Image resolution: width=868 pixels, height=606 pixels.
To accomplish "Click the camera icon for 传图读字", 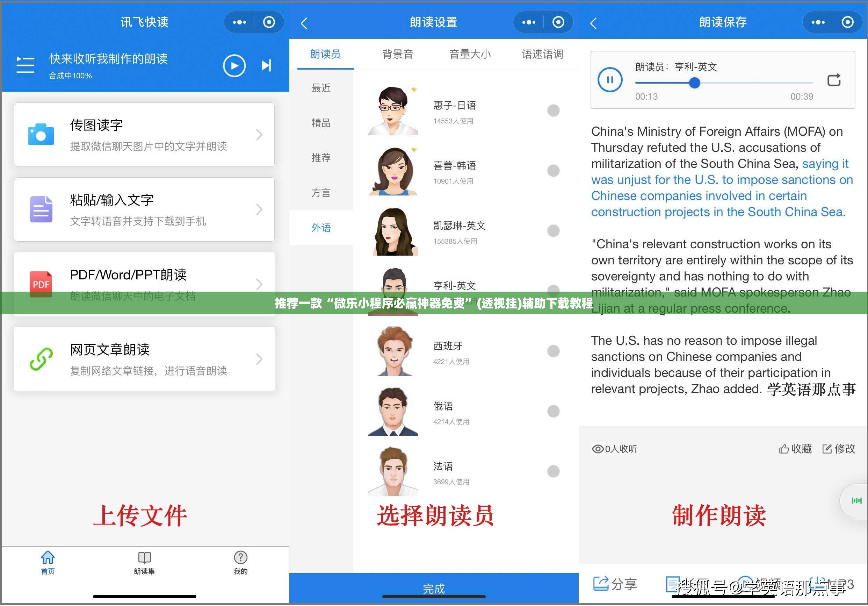I will click(x=41, y=134).
